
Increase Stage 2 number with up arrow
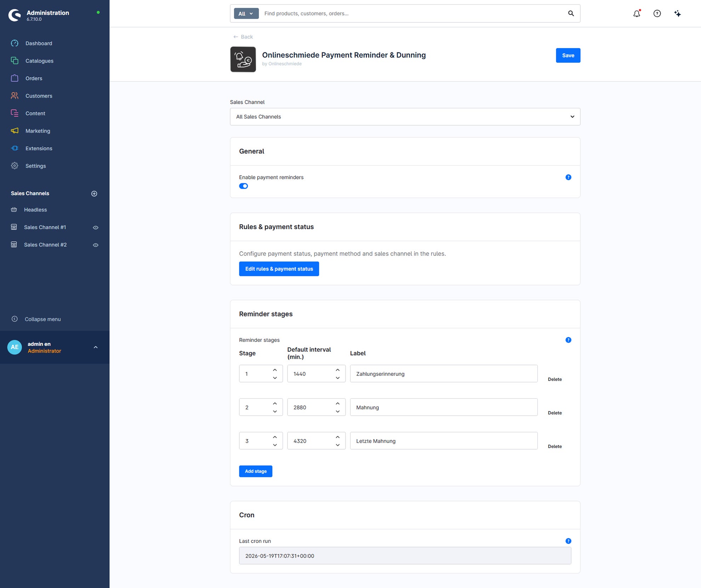coord(275,403)
